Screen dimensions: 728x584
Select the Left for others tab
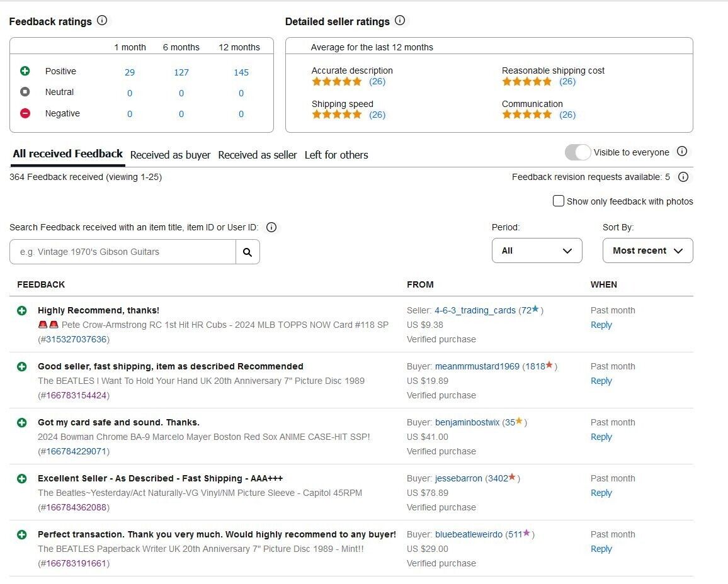point(336,155)
